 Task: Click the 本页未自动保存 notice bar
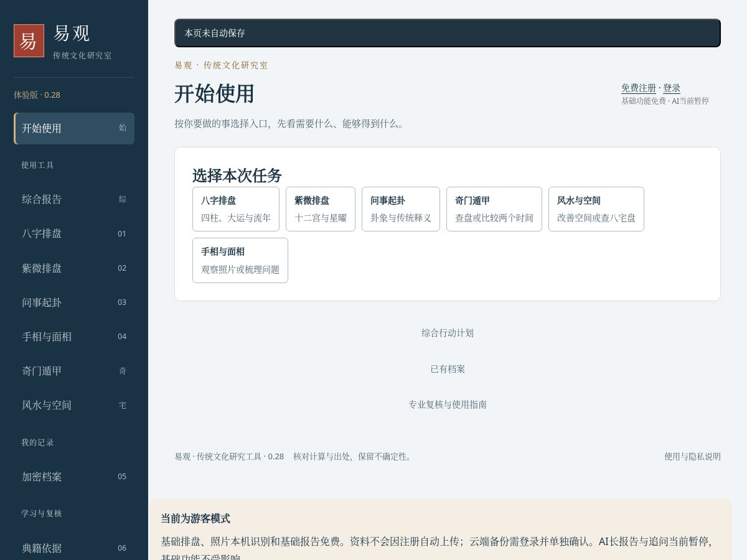pos(448,33)
